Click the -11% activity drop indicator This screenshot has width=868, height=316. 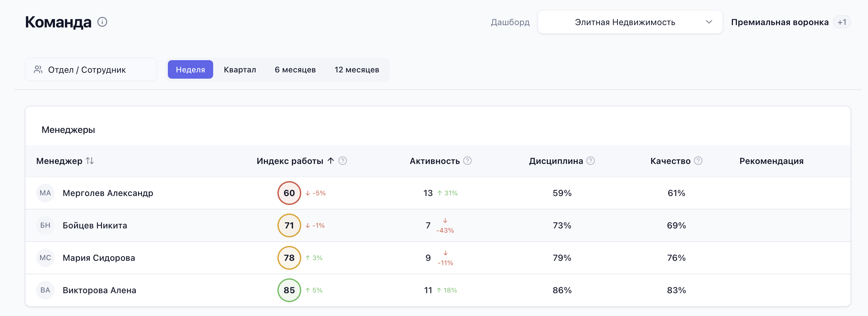(x=445, y=258)
